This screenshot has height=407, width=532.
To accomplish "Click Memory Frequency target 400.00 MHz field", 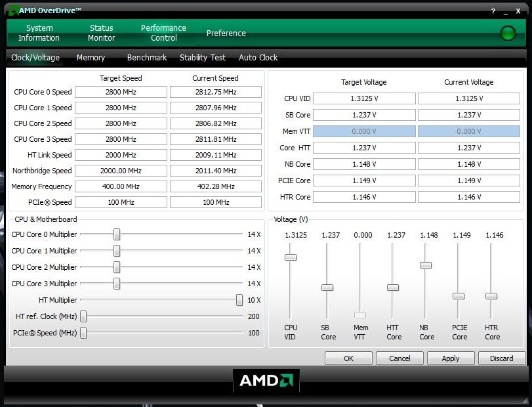I will [121, 186].
